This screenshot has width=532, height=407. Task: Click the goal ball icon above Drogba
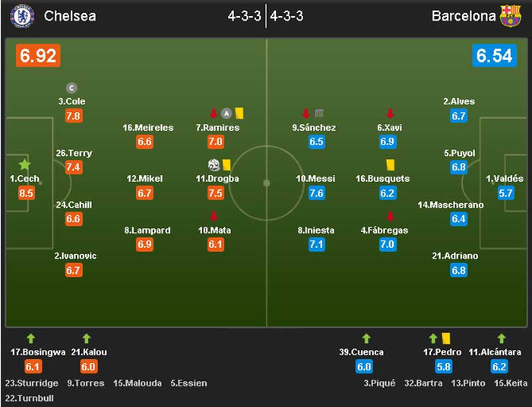214,164
